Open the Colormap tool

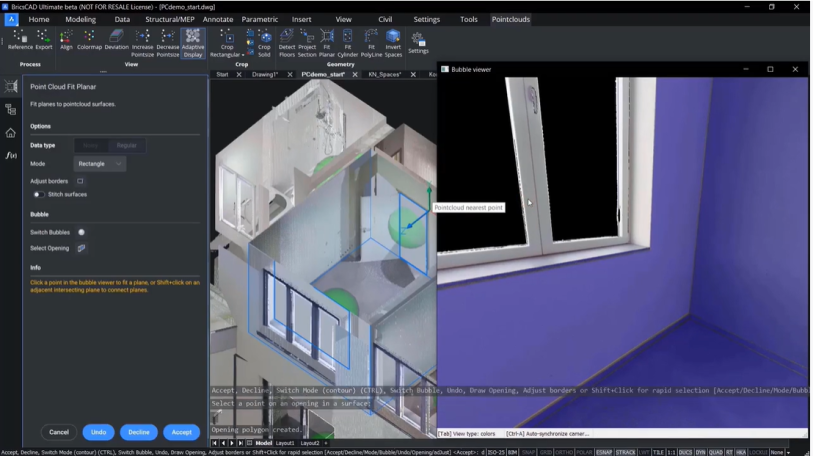(x=89, y=40)
